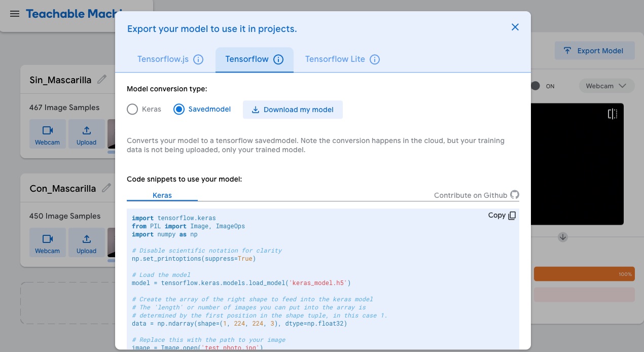The image size is (644, 352).
Task: Click Upload button under Sin_Mascarilla
Action: 87,134
